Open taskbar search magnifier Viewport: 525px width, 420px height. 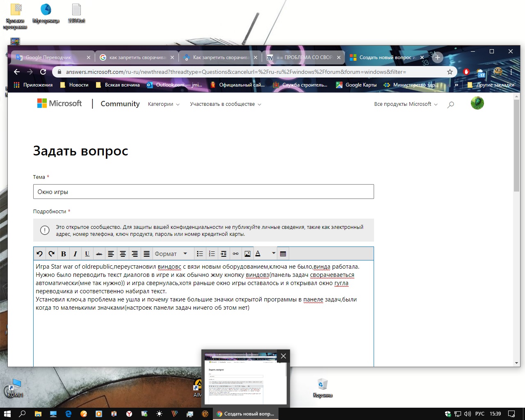23,414
